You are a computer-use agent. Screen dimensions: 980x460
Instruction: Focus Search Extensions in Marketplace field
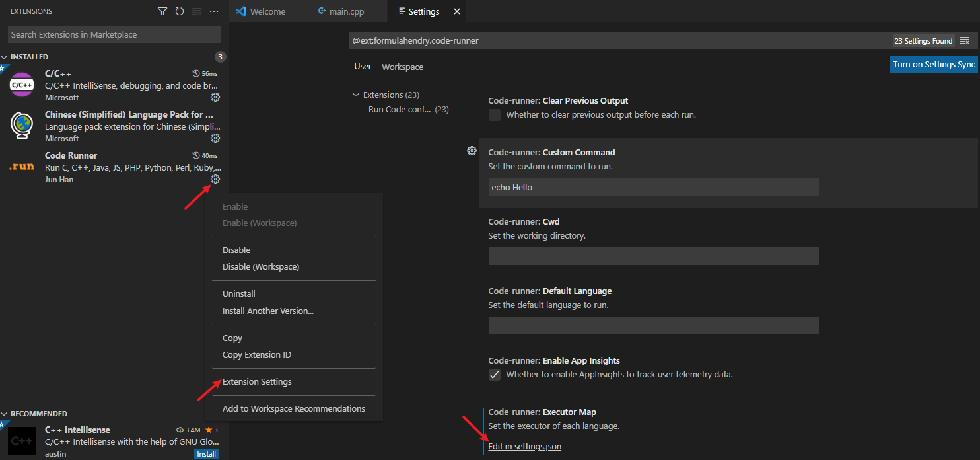114,34
